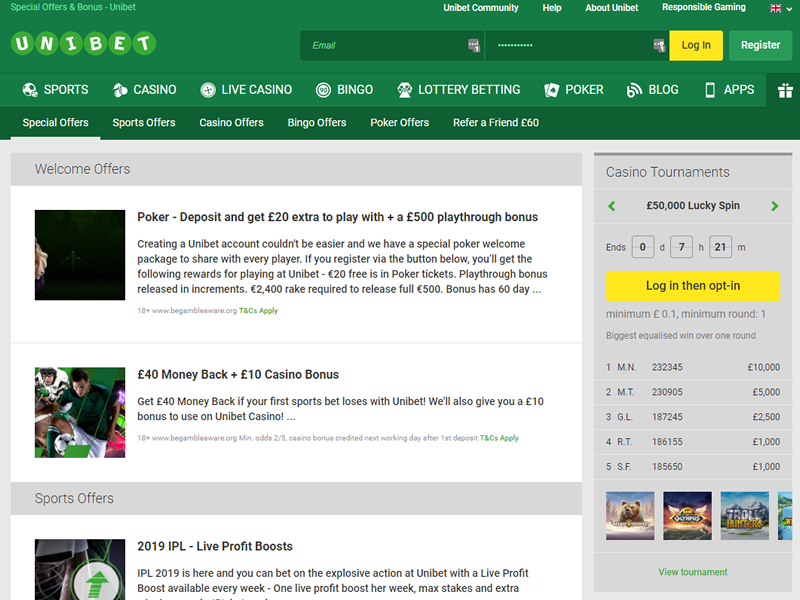This screenshot has height=600, width=800.
Task: Click the Lottery Betting icon
Action: (404, 90)
